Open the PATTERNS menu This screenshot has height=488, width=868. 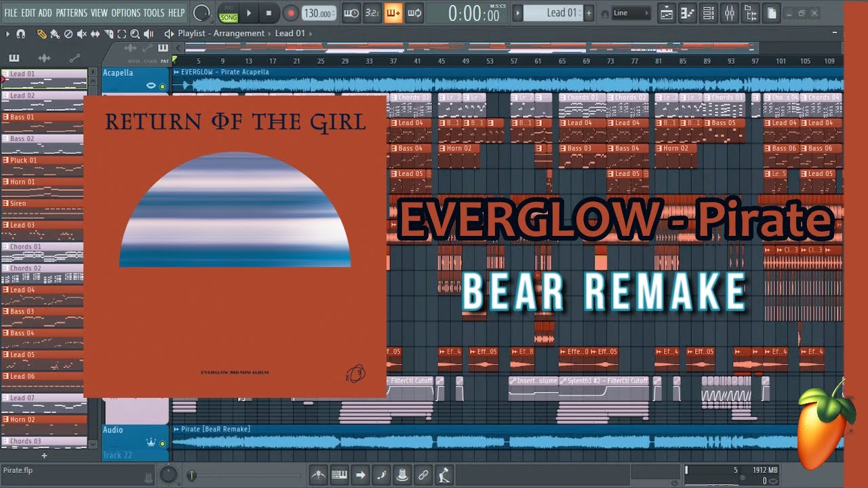click(x=71, y=13)
